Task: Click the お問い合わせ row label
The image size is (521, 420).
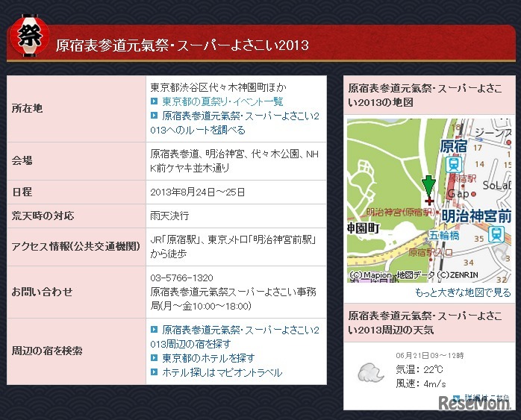Action: [42, 292]
